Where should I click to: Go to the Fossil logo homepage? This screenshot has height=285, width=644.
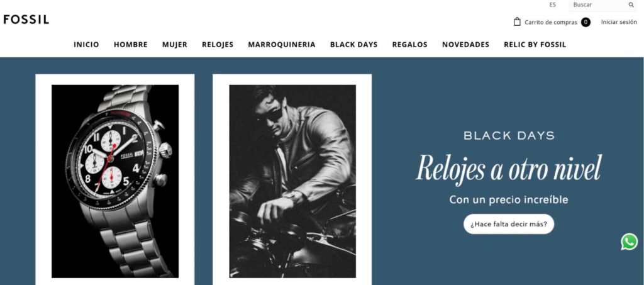(x=26, y=20)
